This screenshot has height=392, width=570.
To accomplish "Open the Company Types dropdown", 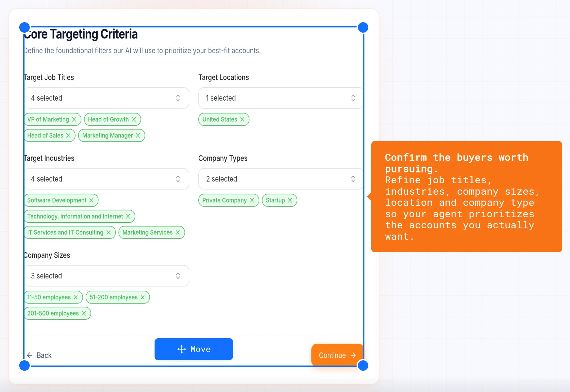I will pyautogui.click(x=281, y=179).
